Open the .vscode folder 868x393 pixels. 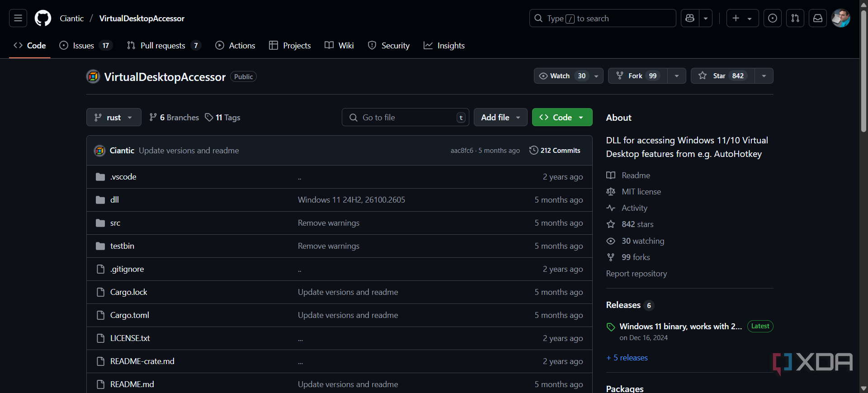tap(123, 177)
